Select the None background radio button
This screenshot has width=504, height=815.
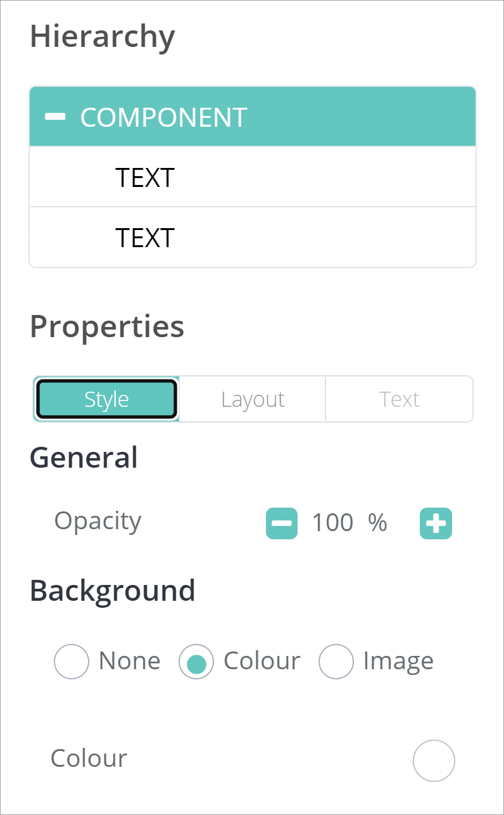pyautogui.click(x=72, y=662)
